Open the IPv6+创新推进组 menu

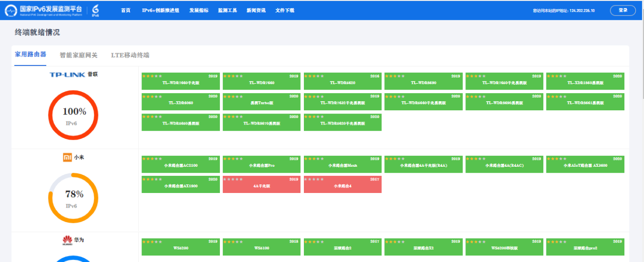coord(160,10)
